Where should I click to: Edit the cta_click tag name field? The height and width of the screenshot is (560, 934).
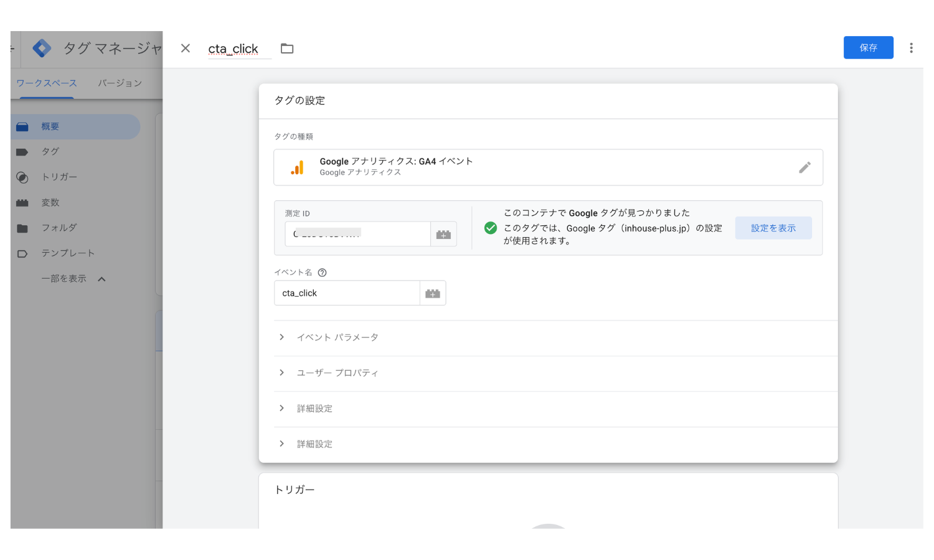[x=239, y=49]
